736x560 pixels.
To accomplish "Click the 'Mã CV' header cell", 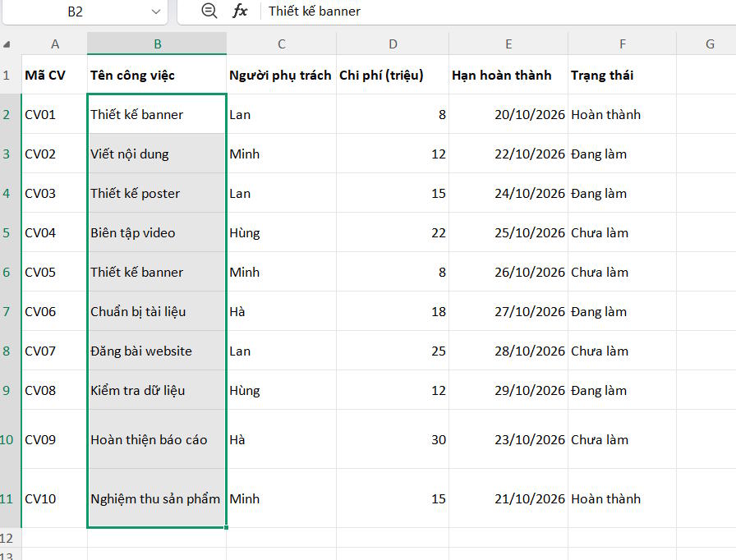I will tap(54, 75).
